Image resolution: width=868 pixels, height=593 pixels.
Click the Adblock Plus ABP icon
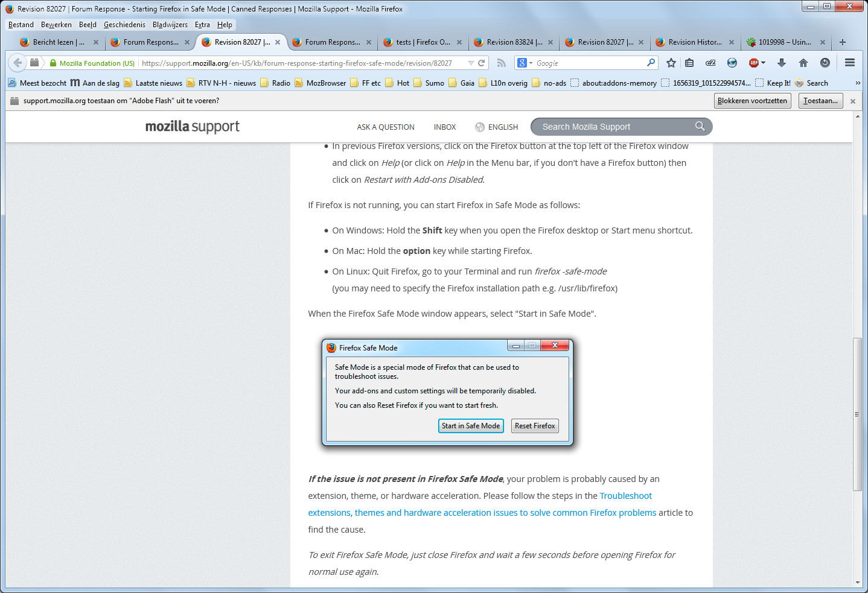point(754,63)
